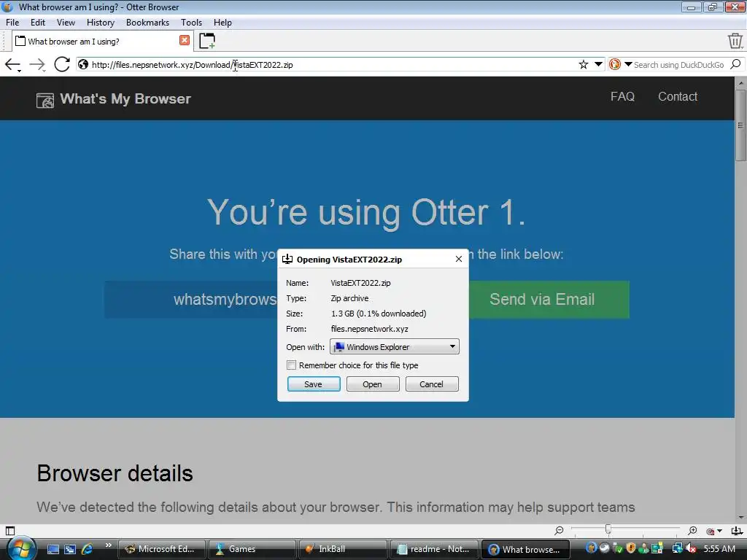This screenshot has width=747, height=560.
Task: Open the Windows Start orb
Action: coord(21,548)
